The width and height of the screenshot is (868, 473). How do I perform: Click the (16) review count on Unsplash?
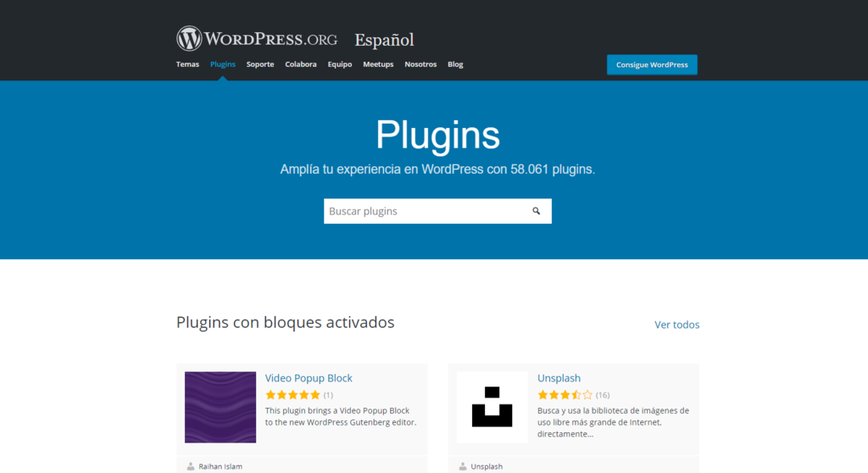603,395
